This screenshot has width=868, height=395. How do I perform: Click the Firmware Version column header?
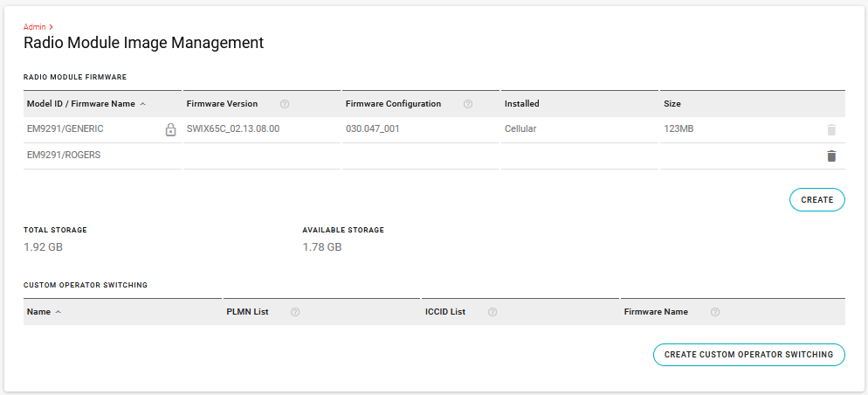[x=222, y=104]
